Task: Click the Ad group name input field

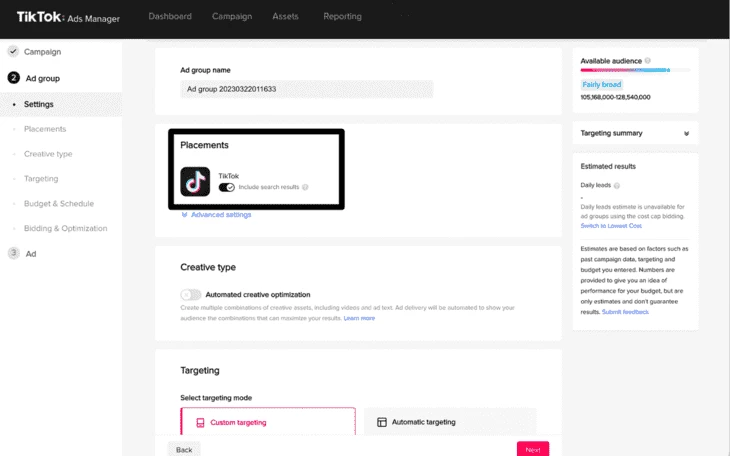Action: (x=306, y=89)
